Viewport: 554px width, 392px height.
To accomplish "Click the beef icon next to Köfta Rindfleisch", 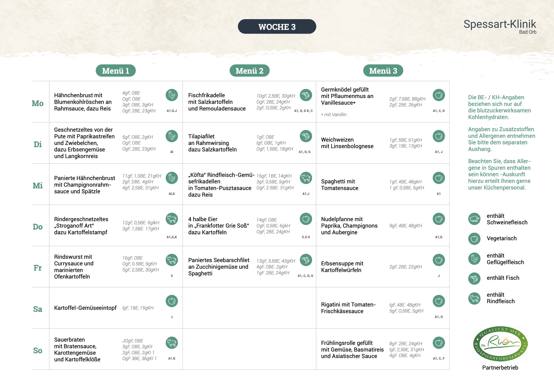I will pyautogui.click(x=306, y=178).
